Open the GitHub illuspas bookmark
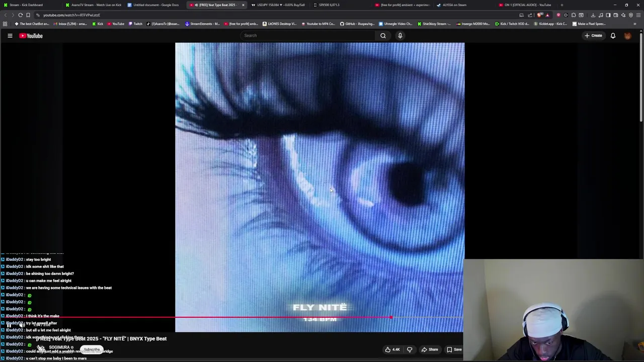Viewport: 644px width, 362px height. pos(357,24)
